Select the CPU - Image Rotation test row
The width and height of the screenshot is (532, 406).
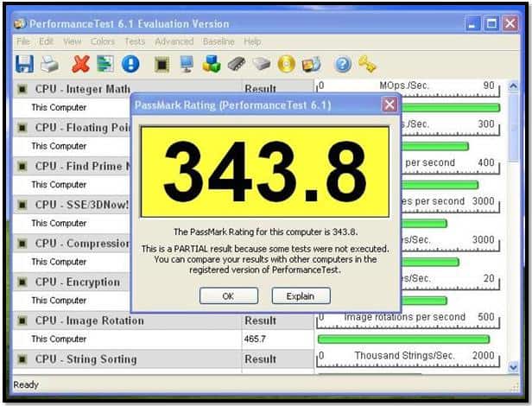pyautogui.click(x=85, y=320)
